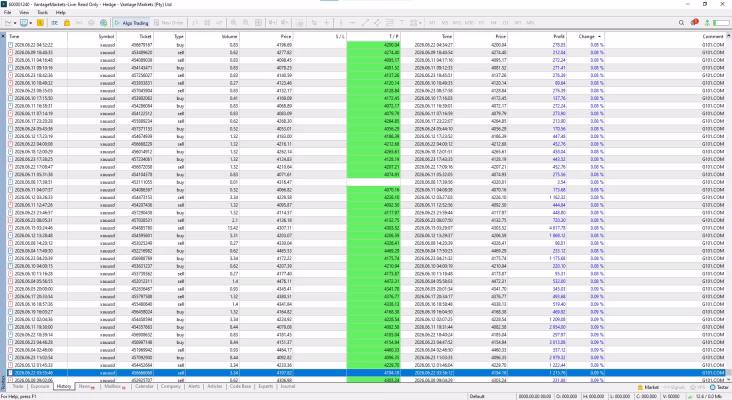Open the Tester button in the bottom bar
732x400 pixels.
point(719,387)
